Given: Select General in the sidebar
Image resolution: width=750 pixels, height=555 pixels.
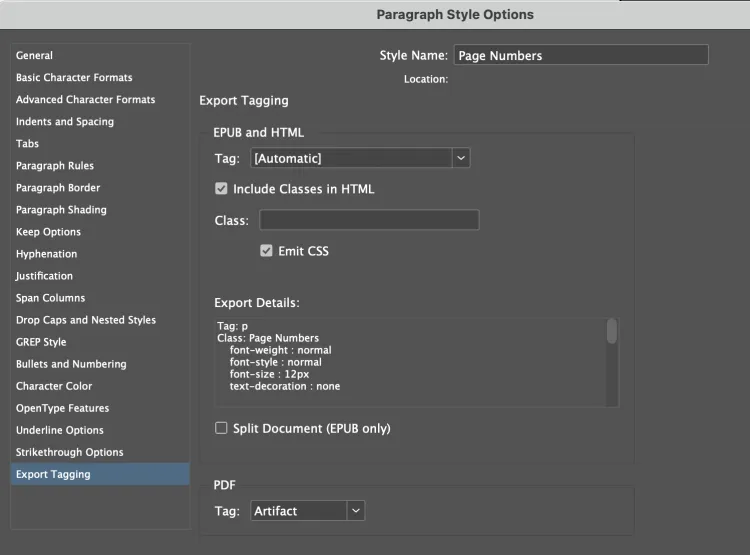Looking at the screenshot, I should click(35, 56).
